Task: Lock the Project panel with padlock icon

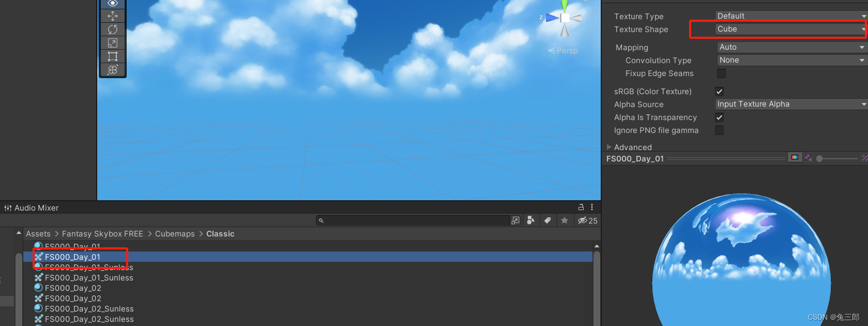Action: [x=581, y=207]
